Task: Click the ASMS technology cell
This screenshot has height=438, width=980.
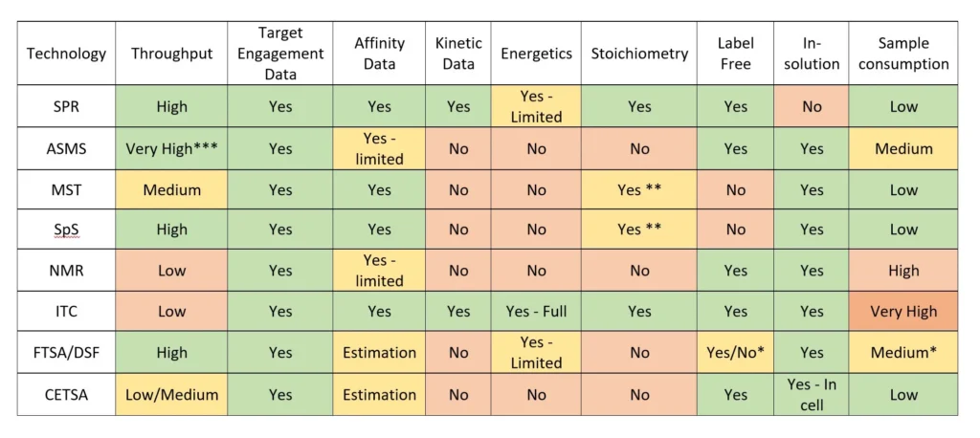Action: [x=66, y=148]
